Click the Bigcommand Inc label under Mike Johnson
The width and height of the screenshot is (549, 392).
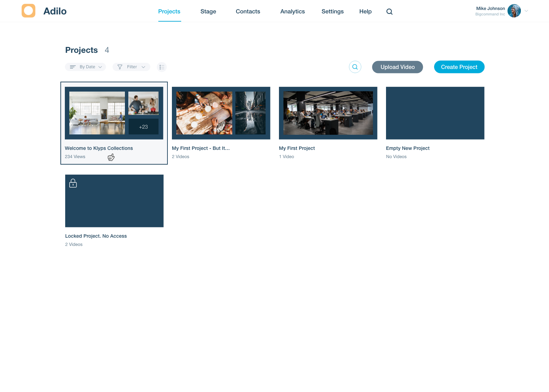(490, 14)
